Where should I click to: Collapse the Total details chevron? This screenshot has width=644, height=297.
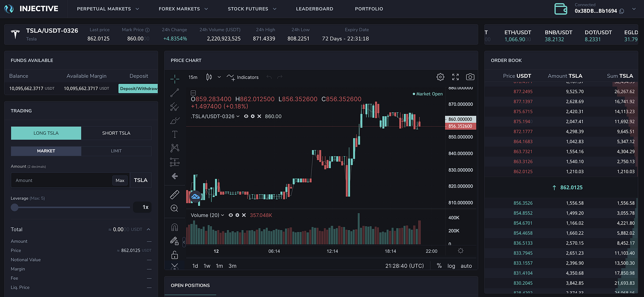pyautogui.click(x=149, y=229)
